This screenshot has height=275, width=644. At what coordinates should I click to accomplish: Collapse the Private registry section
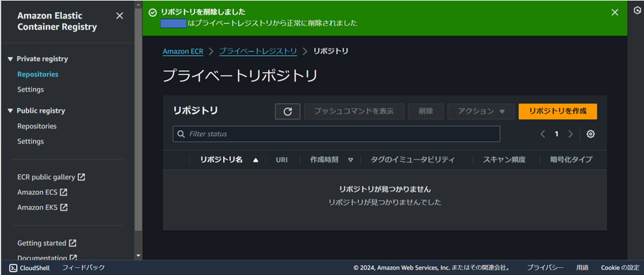point(11,59)
